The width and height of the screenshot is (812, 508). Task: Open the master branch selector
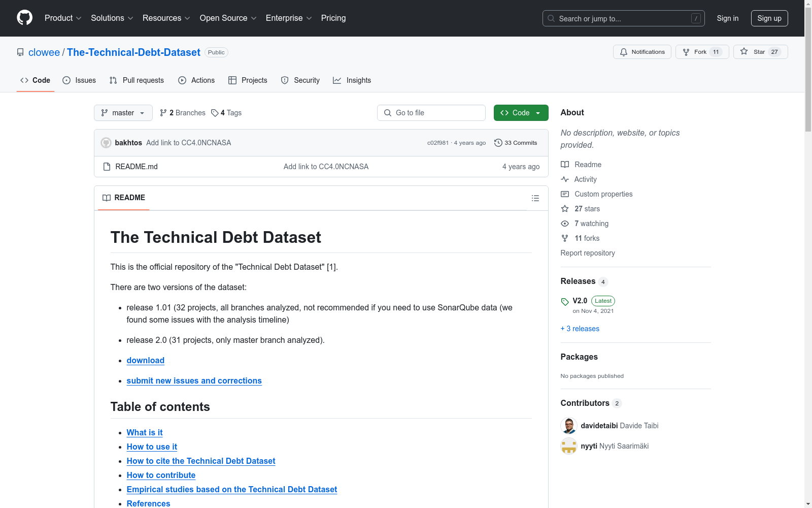point(123,113)
